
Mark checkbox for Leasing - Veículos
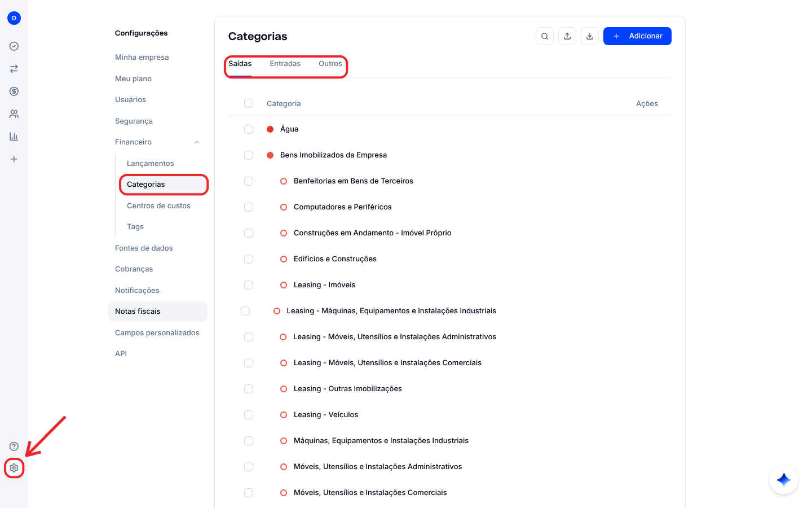249,415
